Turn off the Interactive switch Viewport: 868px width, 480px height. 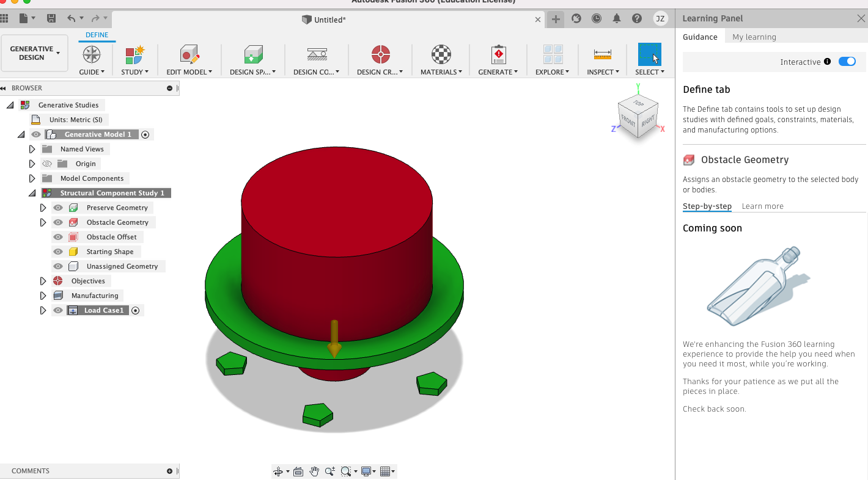[x=847, y=62]
